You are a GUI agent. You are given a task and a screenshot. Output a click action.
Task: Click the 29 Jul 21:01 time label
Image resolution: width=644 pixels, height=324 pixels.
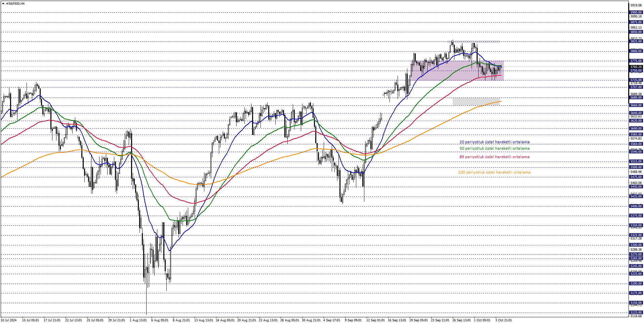pos(117,320)
